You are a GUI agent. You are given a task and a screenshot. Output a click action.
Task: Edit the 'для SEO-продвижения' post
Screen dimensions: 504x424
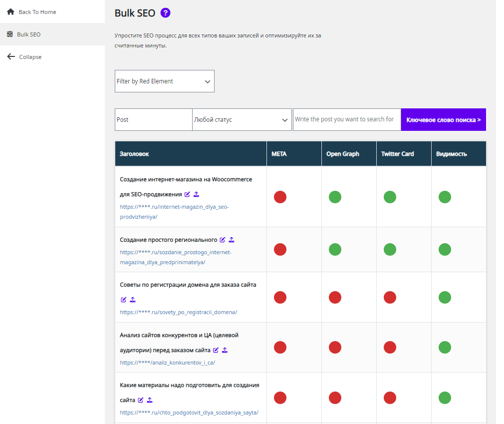pos(187,194)
